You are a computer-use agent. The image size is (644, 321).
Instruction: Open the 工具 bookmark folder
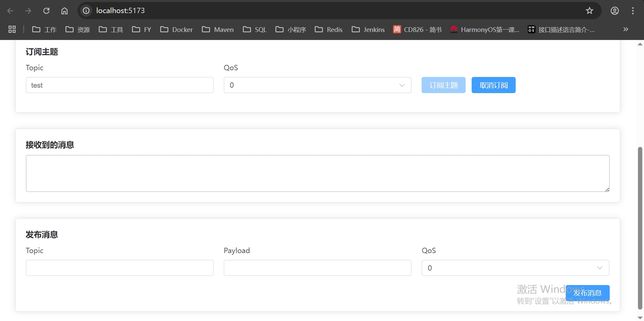tap(111, 30)
